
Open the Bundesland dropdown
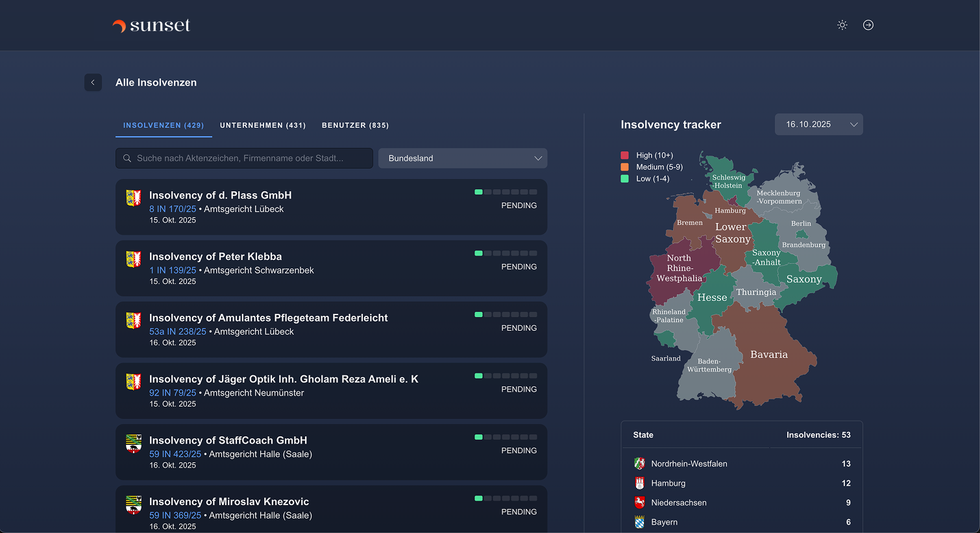tap(462, 158)
